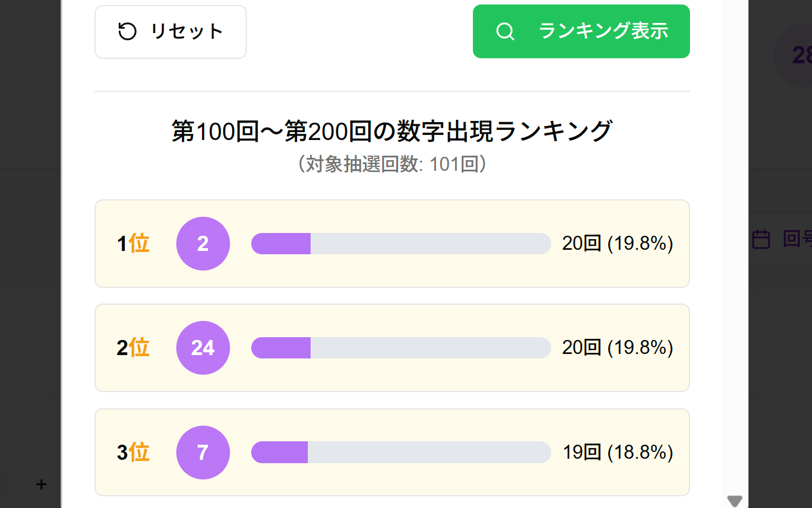This screenshot has height=508, width=812.
Task: Select the 2位 ranking card
Action: 392,348
